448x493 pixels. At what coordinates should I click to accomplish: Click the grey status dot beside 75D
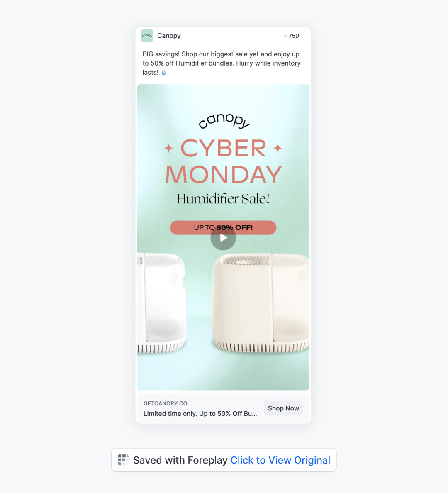pyautogui.click(x=285, y=36)
